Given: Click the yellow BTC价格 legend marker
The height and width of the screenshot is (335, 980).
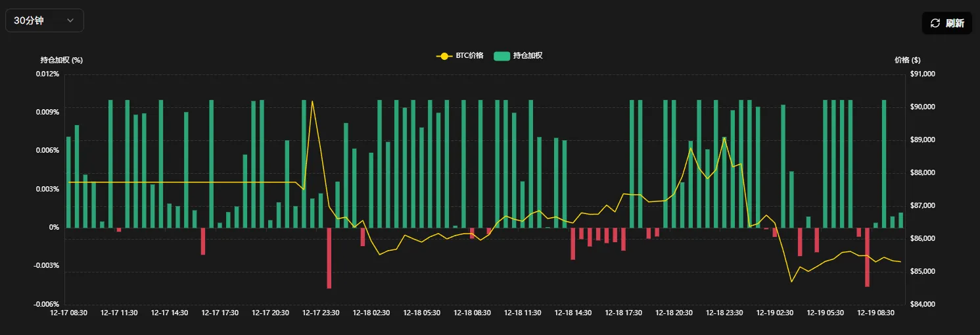Looking at the screenshot, I should pos(444,56).
